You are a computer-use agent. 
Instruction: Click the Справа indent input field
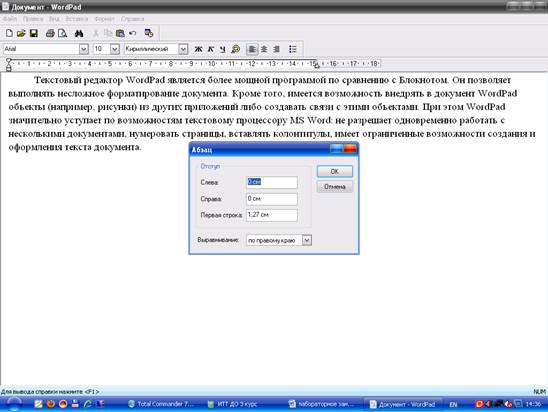(272, 198)
